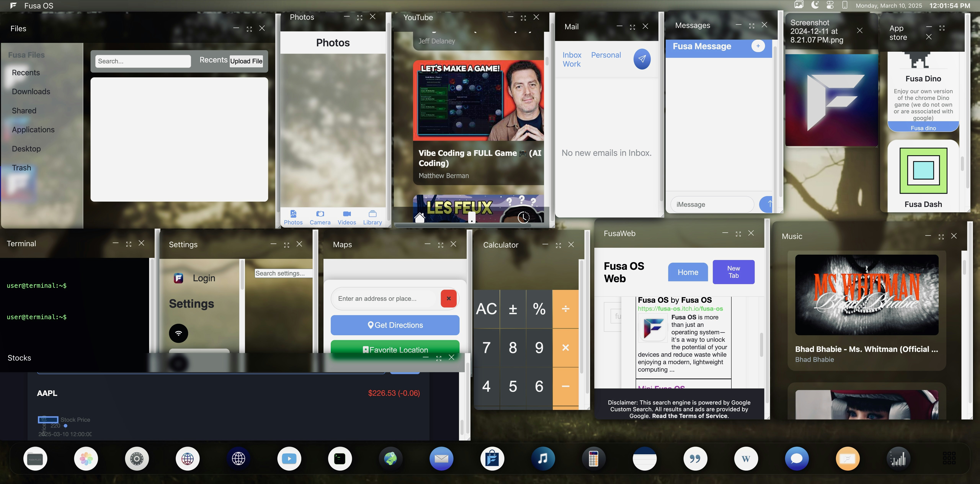Open the white globe browser icon in dock

[188, 459]
